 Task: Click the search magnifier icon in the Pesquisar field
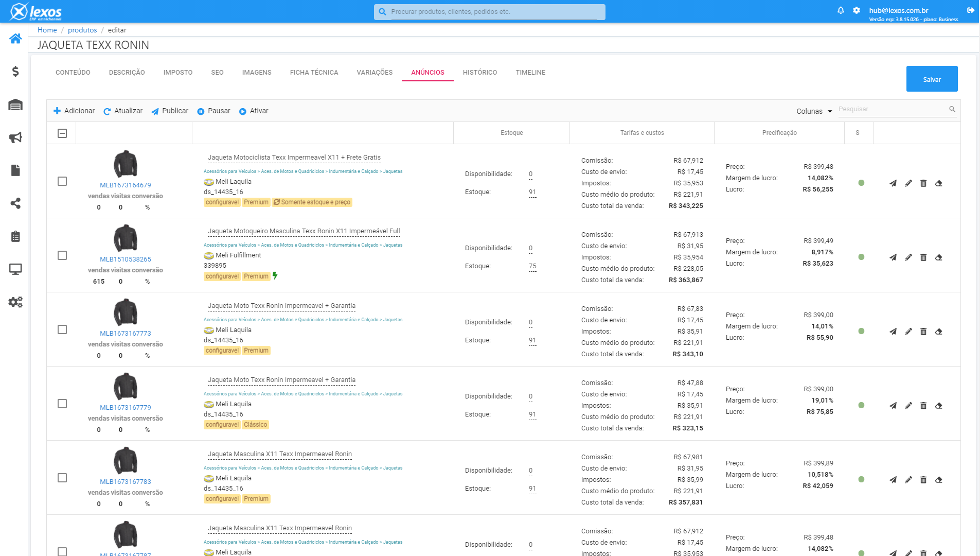(x=952, y=109)
